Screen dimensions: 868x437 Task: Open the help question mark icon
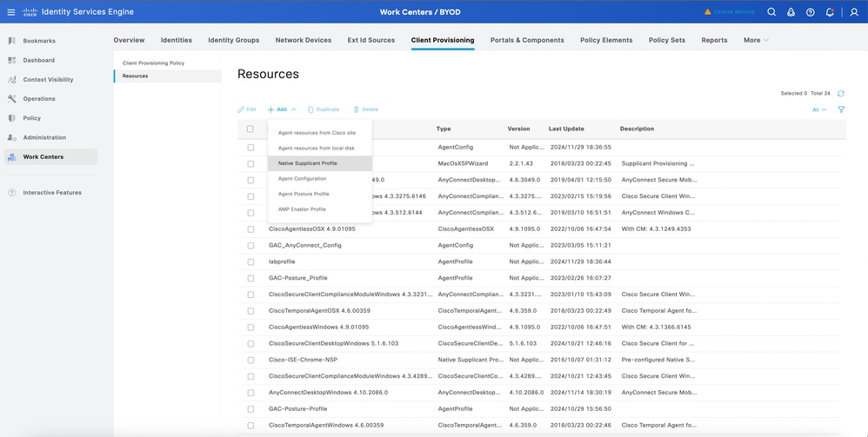click(811, 12)
